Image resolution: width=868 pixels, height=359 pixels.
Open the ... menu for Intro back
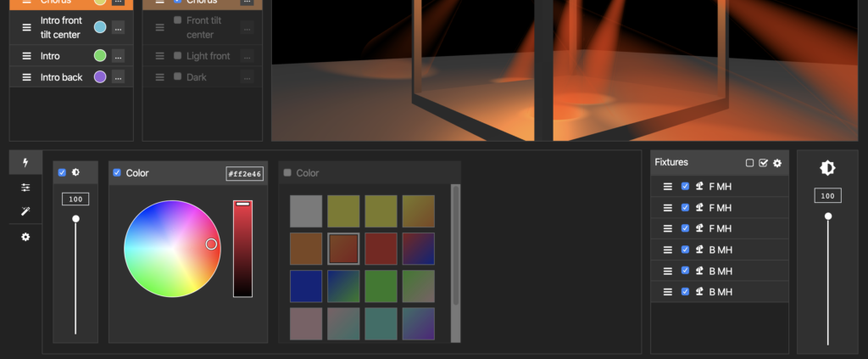point(118,77)
